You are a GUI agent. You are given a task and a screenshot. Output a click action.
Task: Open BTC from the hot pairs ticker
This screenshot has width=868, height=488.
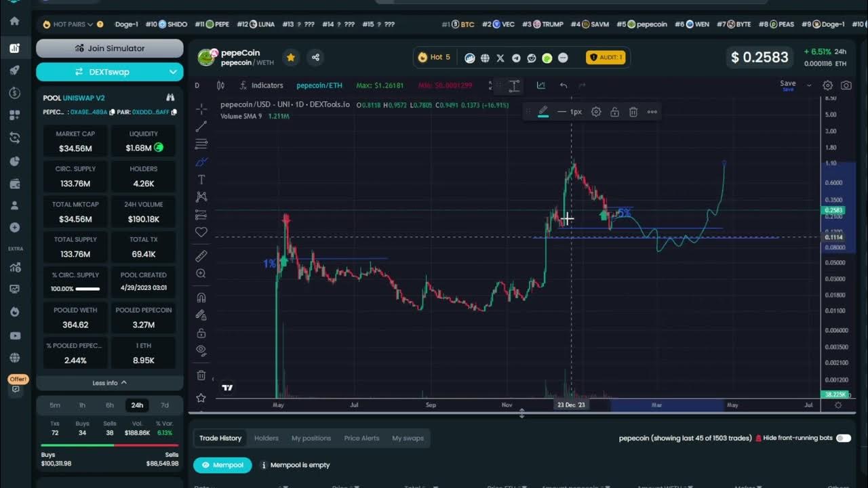458,24
